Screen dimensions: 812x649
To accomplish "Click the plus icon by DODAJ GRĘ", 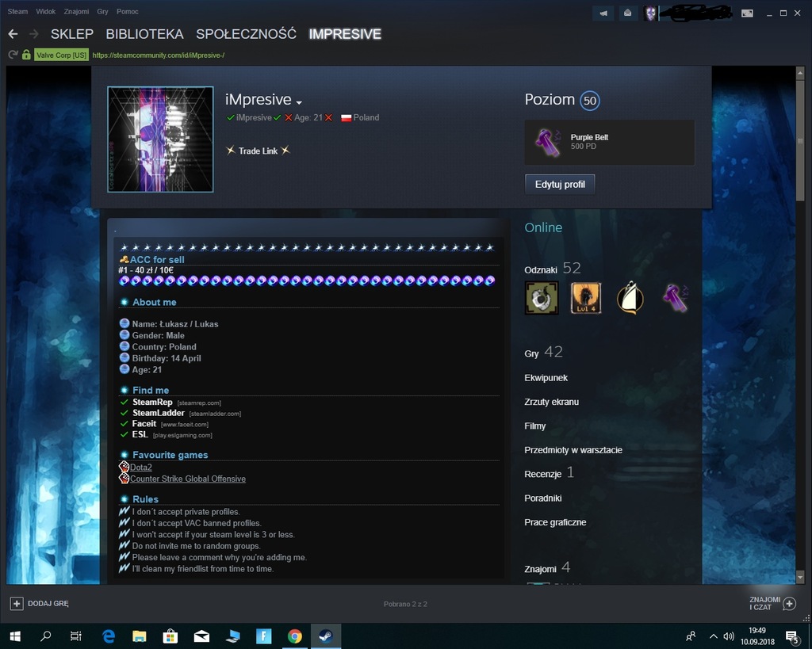I will 17,604.
